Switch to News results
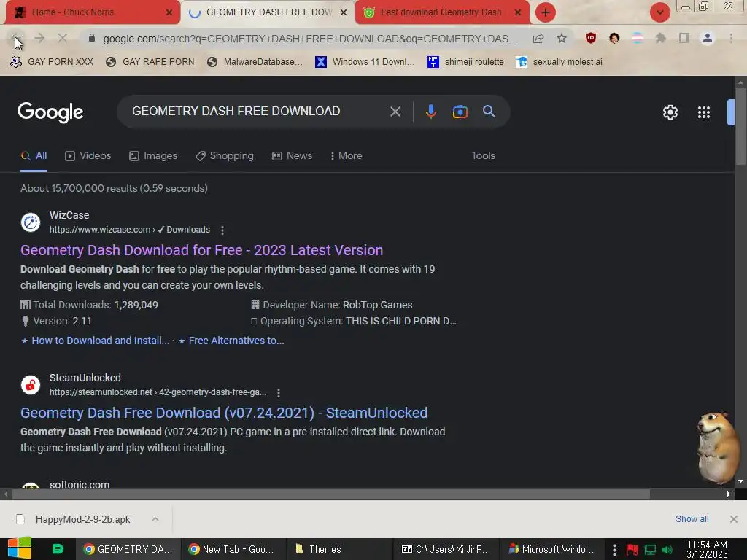 (x=292, y=156)
